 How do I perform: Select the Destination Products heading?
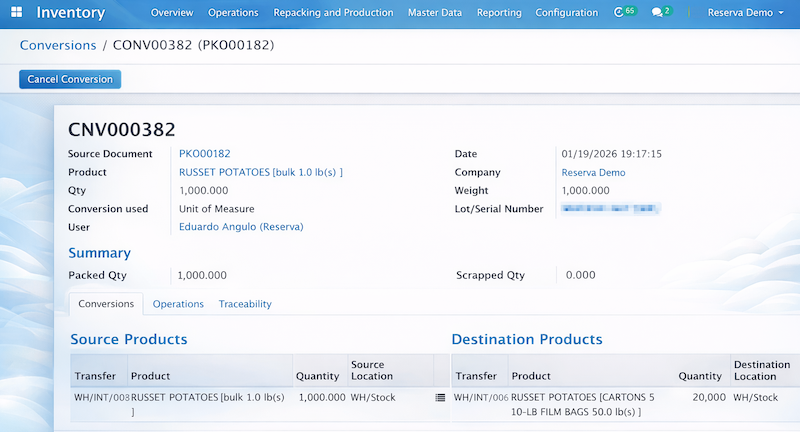pos(527,339)
